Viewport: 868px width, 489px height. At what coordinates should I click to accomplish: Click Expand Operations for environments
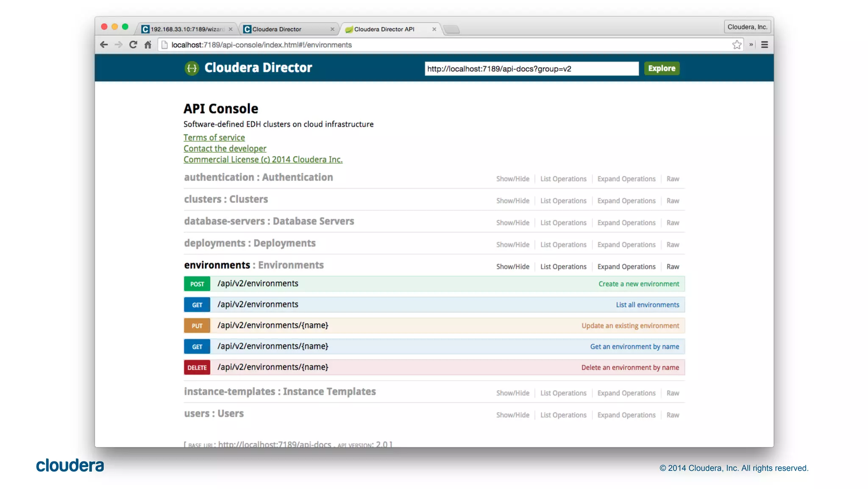click(x=626, y=267)
